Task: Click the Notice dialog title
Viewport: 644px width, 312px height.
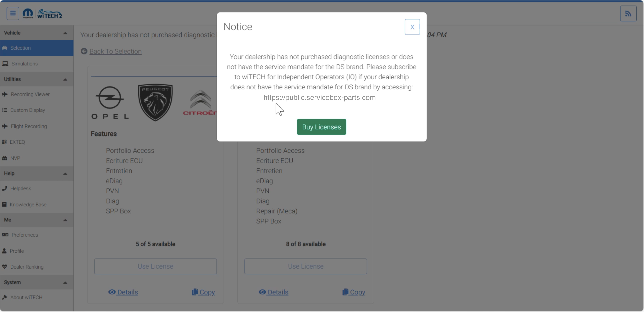Action: click(238, 27)
